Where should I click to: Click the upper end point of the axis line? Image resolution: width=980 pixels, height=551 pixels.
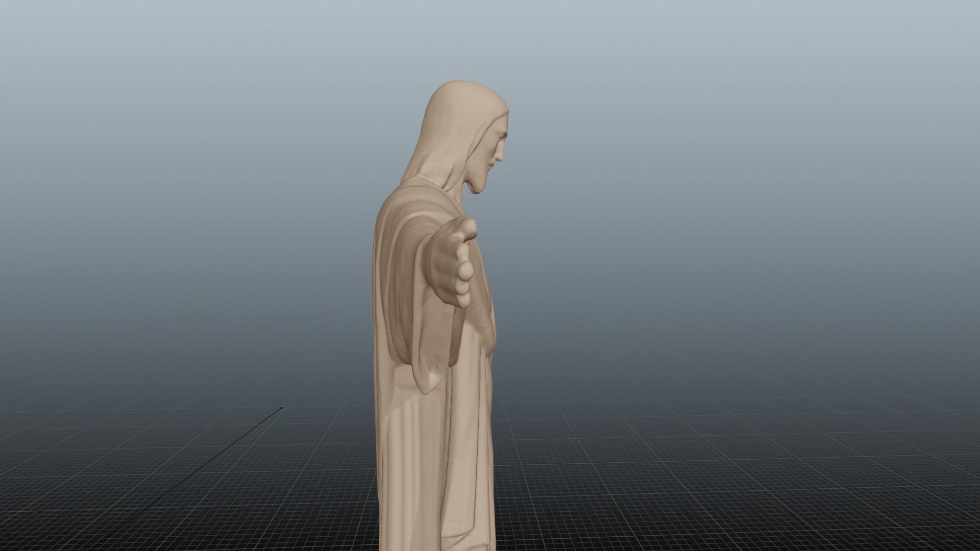tap(281, 408)
